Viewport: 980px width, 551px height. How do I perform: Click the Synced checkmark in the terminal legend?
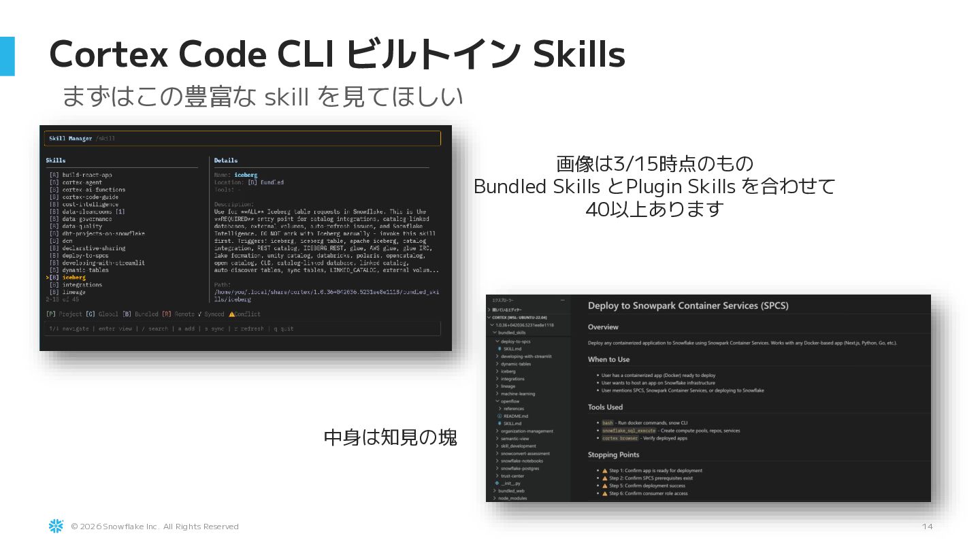pyautogui.click(x=199, y=314)
